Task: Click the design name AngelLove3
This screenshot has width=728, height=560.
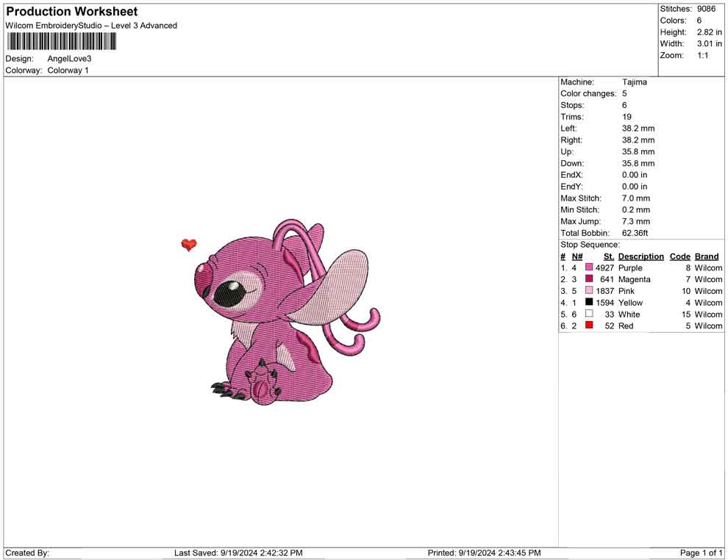Action: pyautogui.click(x=69, y=59)
